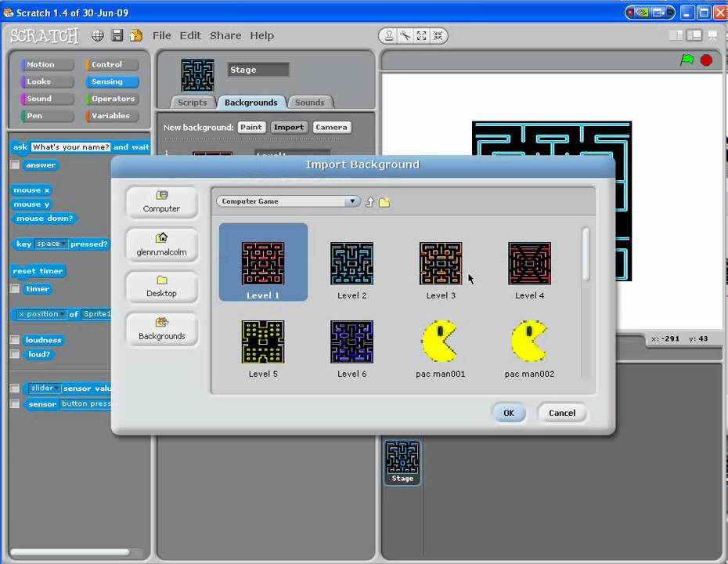Click the Paint new background button
Screen dimensions: 728x564
(251, 127)
